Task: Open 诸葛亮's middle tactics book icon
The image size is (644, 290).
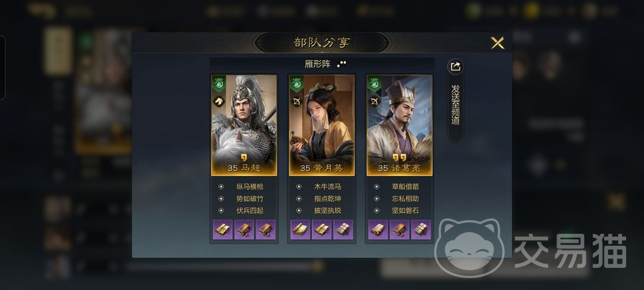Action: point(399,230)
